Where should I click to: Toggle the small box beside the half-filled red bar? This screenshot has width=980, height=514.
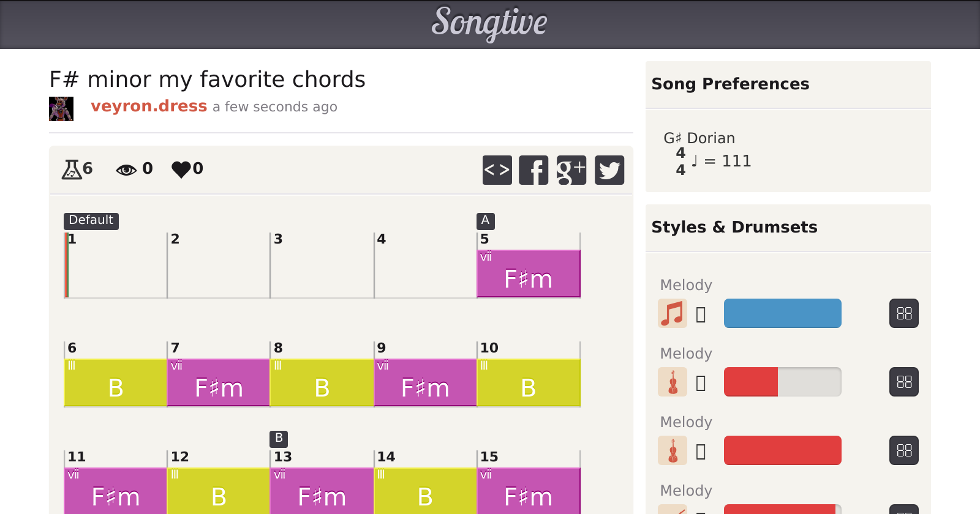[701, 383]
